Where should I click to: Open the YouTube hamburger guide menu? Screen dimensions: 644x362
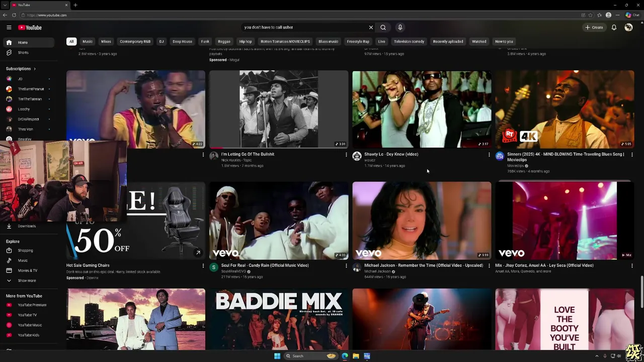pos(9,28)
